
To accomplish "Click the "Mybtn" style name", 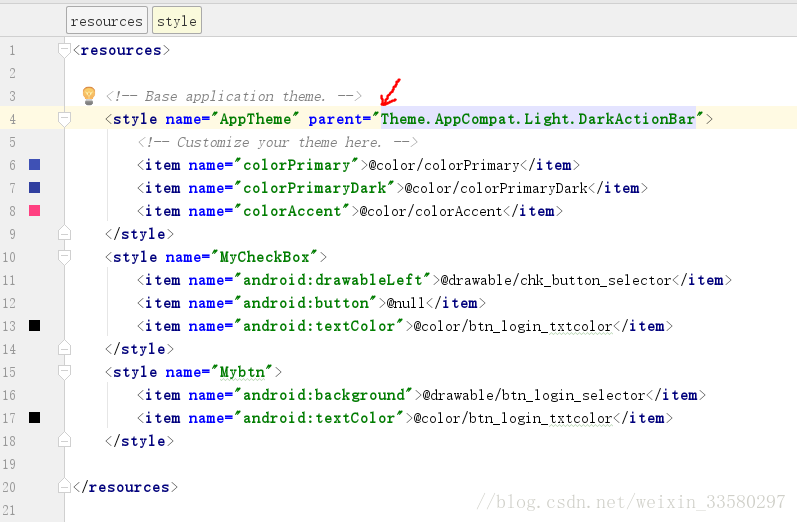I will (x=242, y=372).
